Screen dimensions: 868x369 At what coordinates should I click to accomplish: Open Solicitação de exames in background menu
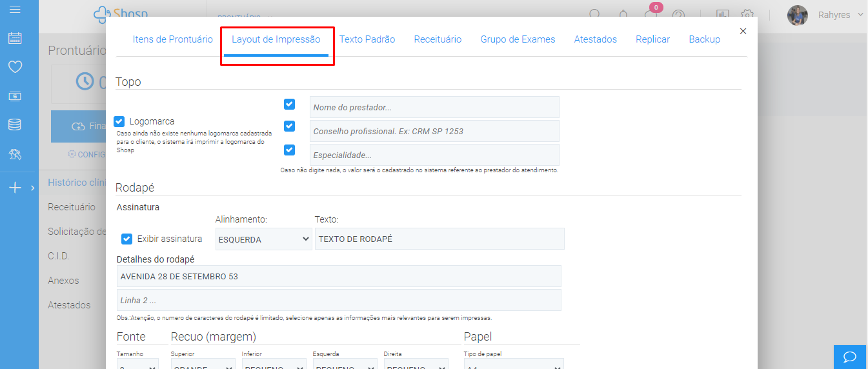tap(77, 232)
